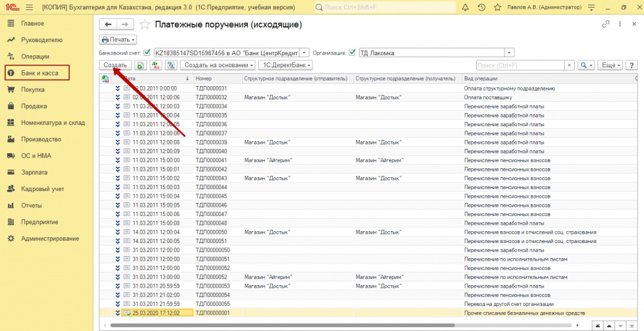Click the 1C application logo icon

coord(13,8)
